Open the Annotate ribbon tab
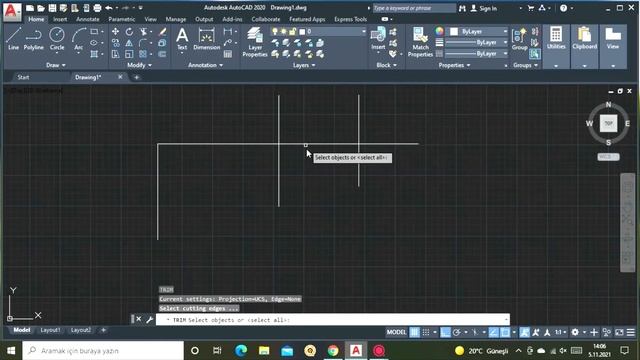Image resolution: width=640 pixels, height=360 pixels. [x=87, y=19]
